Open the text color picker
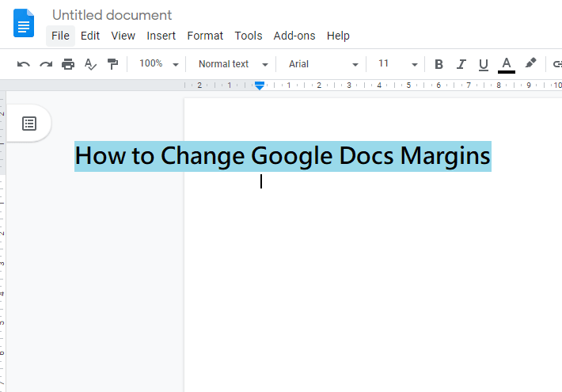Viewport: 562px width, 392px height. pos(507,64)
